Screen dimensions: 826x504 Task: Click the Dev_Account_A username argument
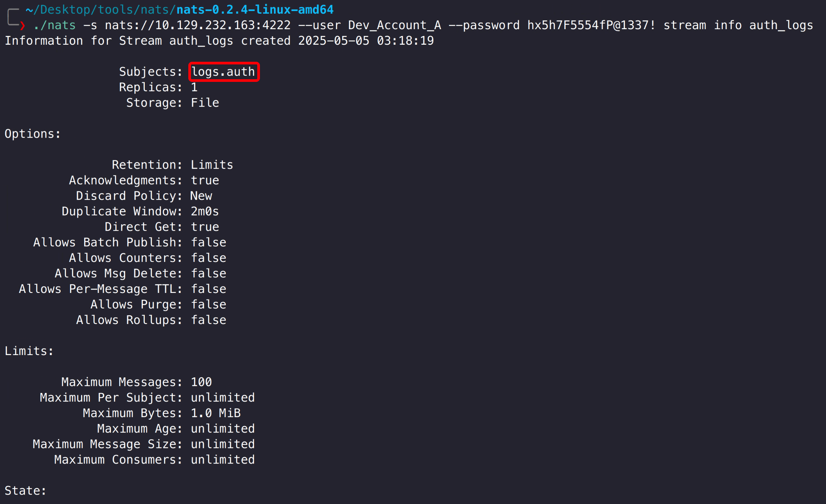point(394,25)
